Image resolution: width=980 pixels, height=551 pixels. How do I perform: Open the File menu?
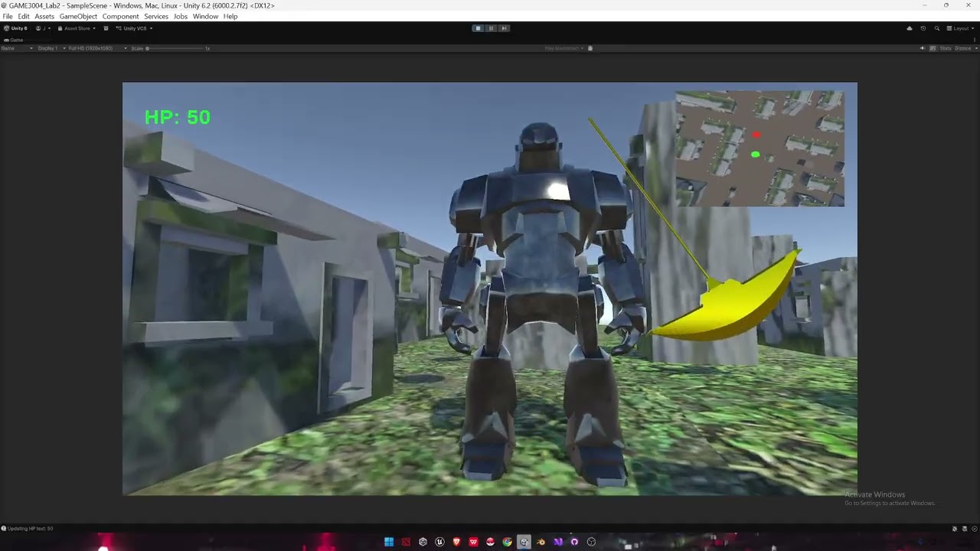pyautogui.click(x=8, y=16)
